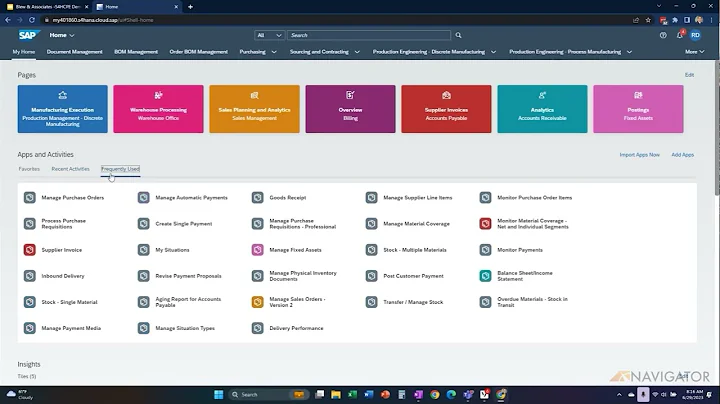Image resolution: width=720 pixels, height=404 pixels.
Task: Click the Goods Receipt app icon
Action: pos(258,198)
